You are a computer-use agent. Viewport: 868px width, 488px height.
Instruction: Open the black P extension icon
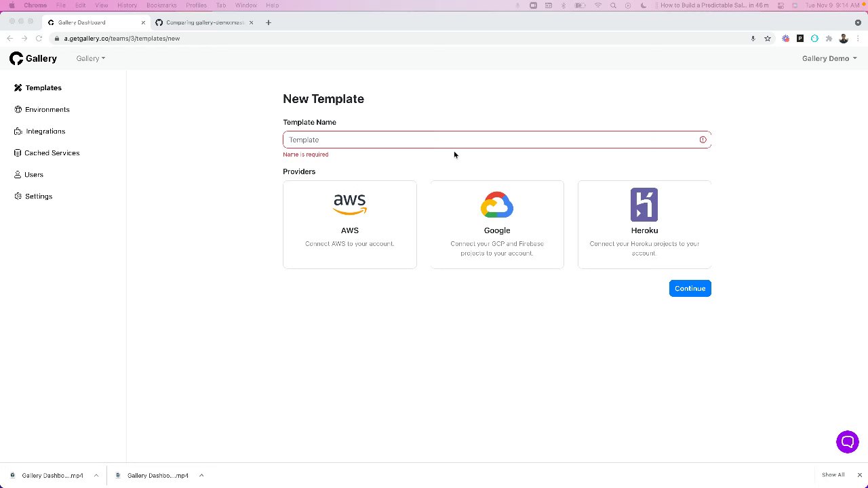[800, 39]
